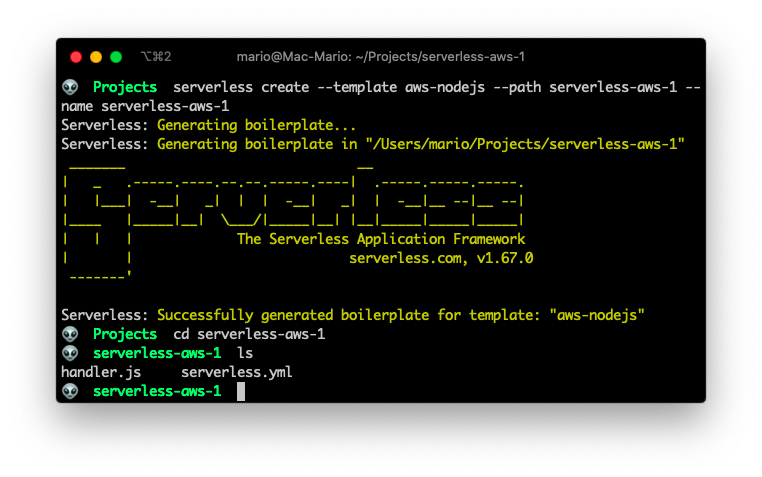Click the yellow minimize window button

click(x=96, y=57)
